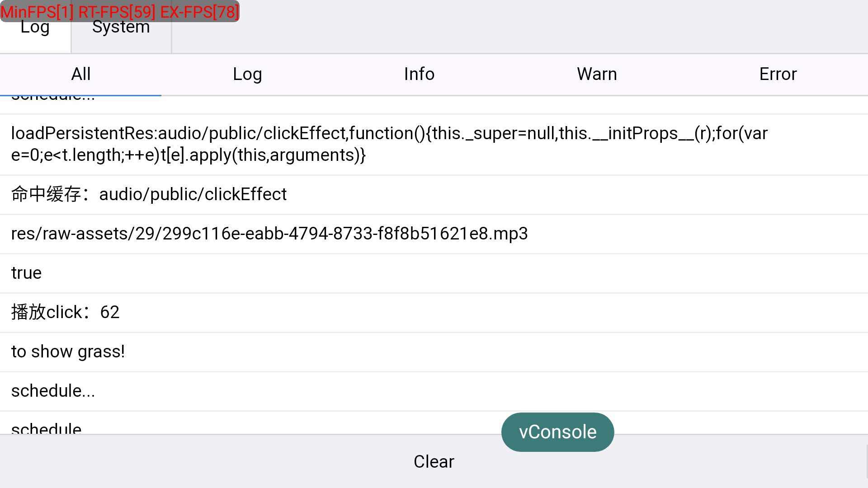Show only Error messages
The height and width of the screenshot is (488, 868).
pos(778,74)
